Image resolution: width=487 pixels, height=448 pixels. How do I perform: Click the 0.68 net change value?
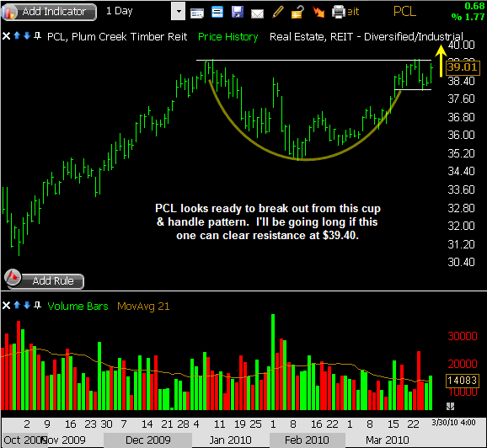[474, 6]
